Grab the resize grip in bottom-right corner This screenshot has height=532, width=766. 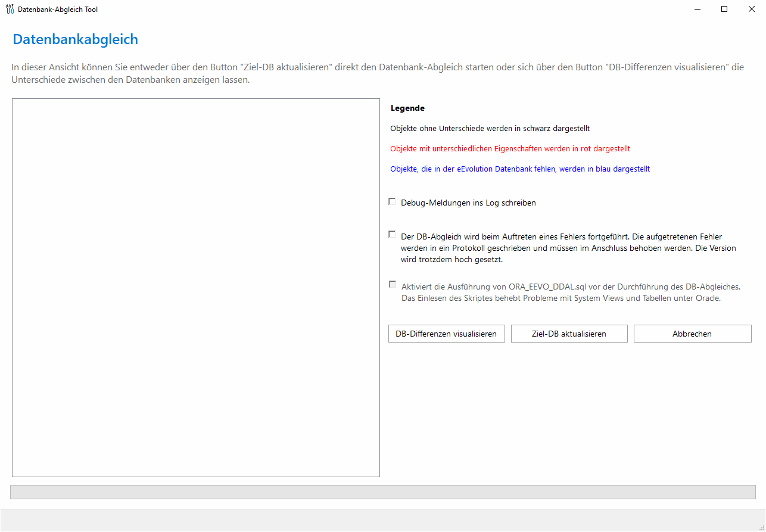[x=761, y=527]
